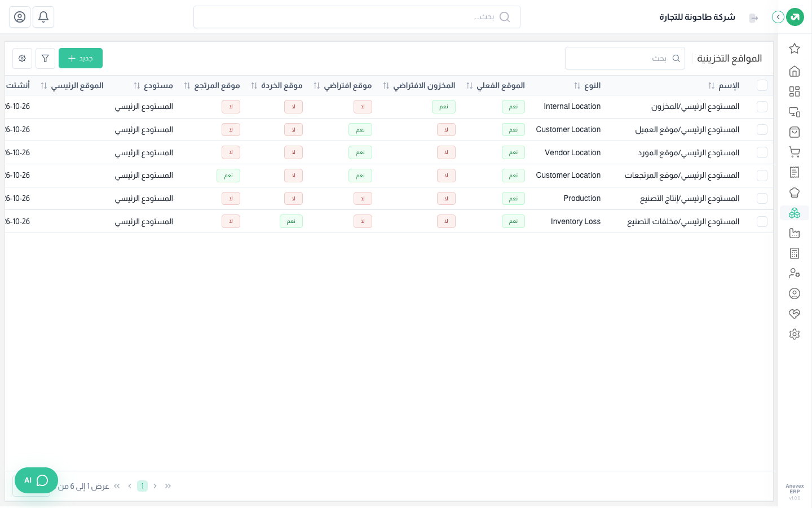Open favorites star icon in sidebar
Image resolution: width=812 pixels, height=508 pixels.
pos(795,49)
